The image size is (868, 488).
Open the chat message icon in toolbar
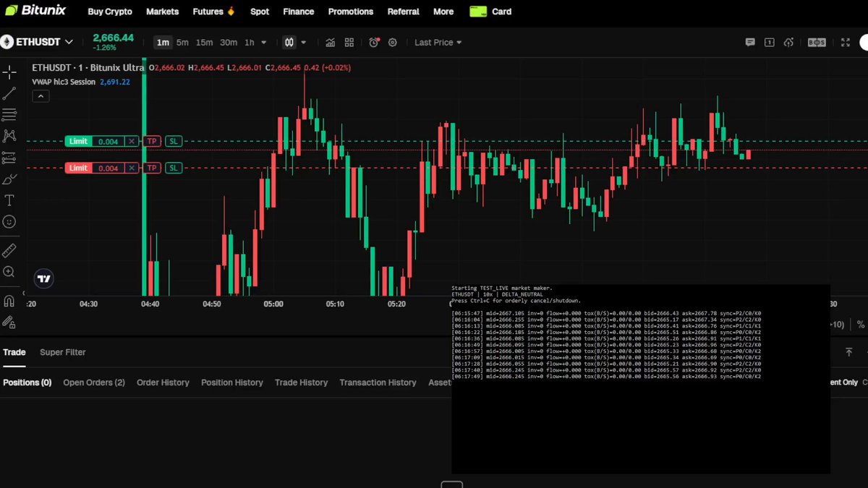(750, 43)
